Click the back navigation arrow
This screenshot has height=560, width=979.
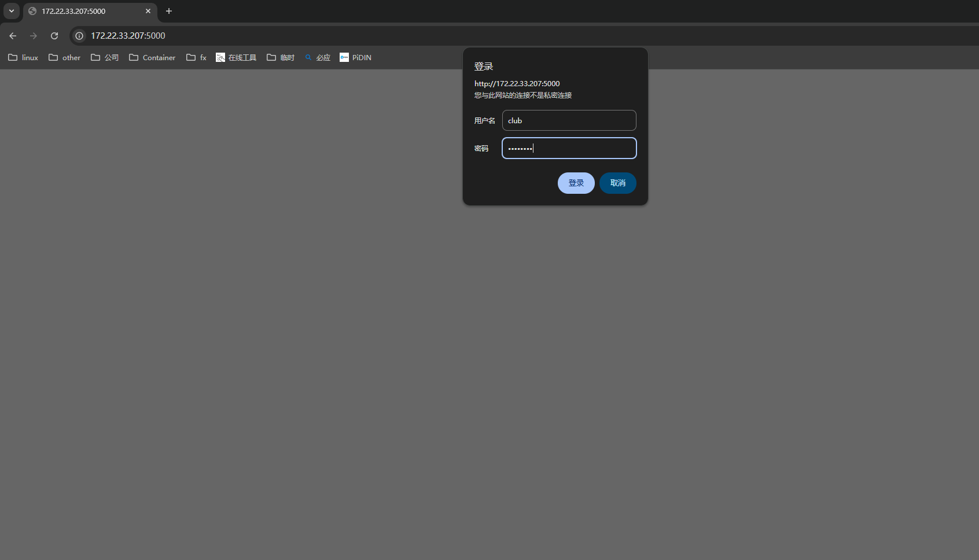pos(13,36)
